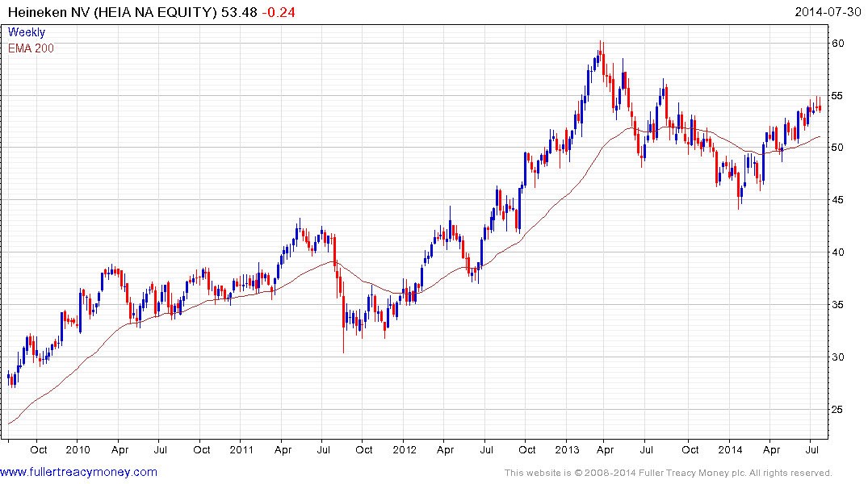The height and width of the screenshot is (484, 868).
Task: Click the 55 price axis label
Action: click(837, 96)
